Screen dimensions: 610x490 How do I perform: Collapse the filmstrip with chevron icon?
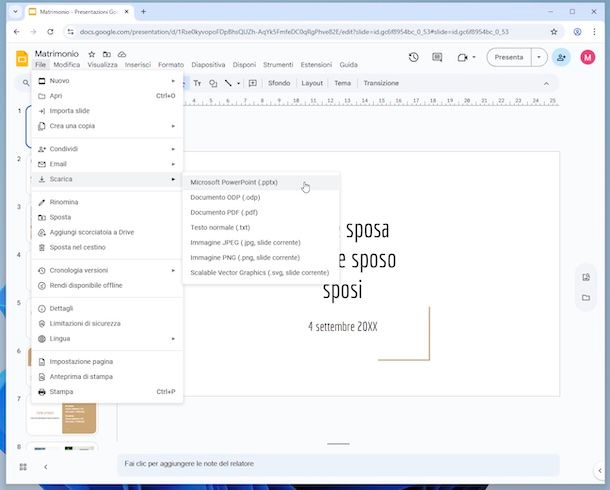[46, 467]
